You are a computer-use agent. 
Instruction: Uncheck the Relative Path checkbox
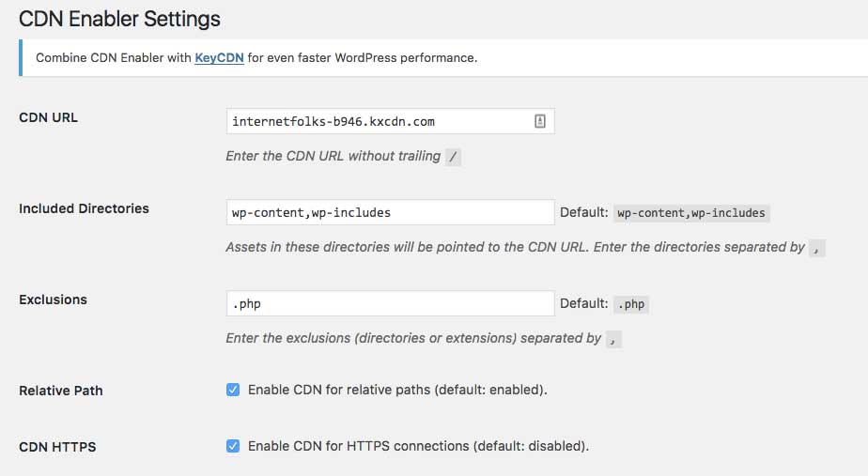(x=233, y=390)
